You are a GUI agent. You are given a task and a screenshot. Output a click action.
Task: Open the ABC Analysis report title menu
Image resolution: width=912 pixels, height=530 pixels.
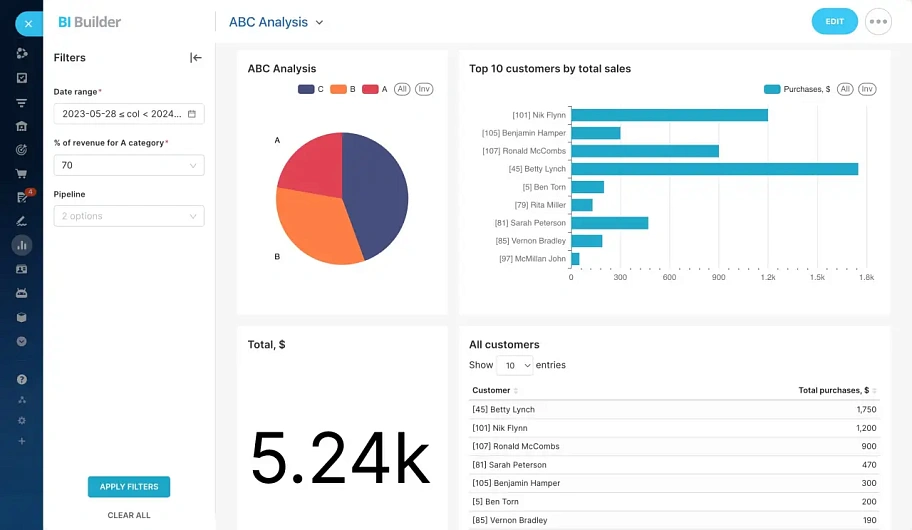point(276,22)
